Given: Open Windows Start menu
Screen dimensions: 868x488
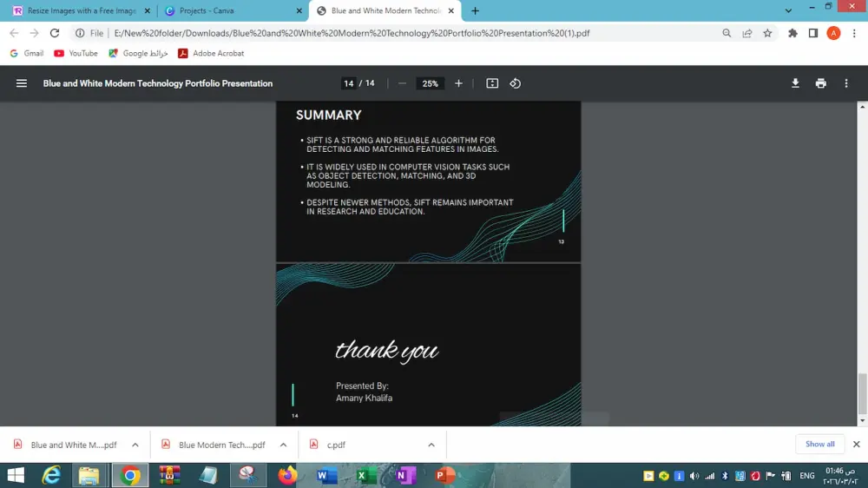Looking at the screenshot, I should pos(16,475).
